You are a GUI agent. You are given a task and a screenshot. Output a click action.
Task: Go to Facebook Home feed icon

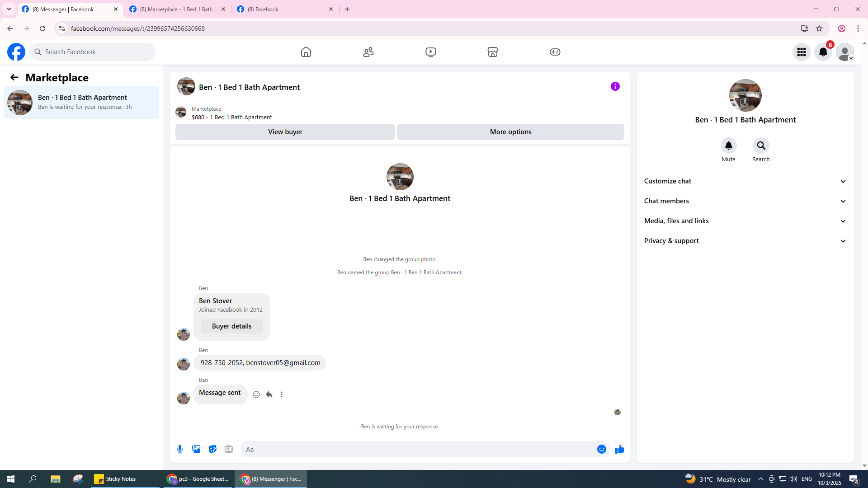point(306,52)
